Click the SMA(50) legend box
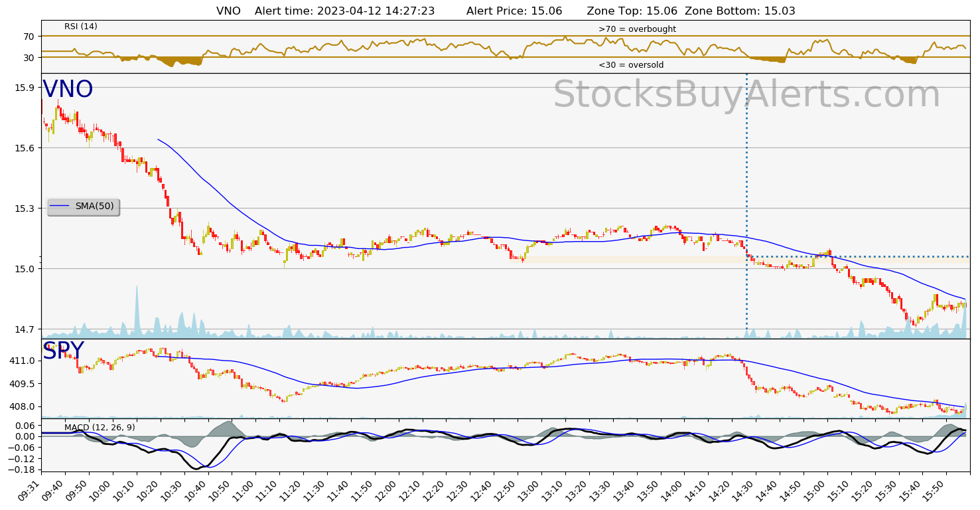 [x=83, y=207]
